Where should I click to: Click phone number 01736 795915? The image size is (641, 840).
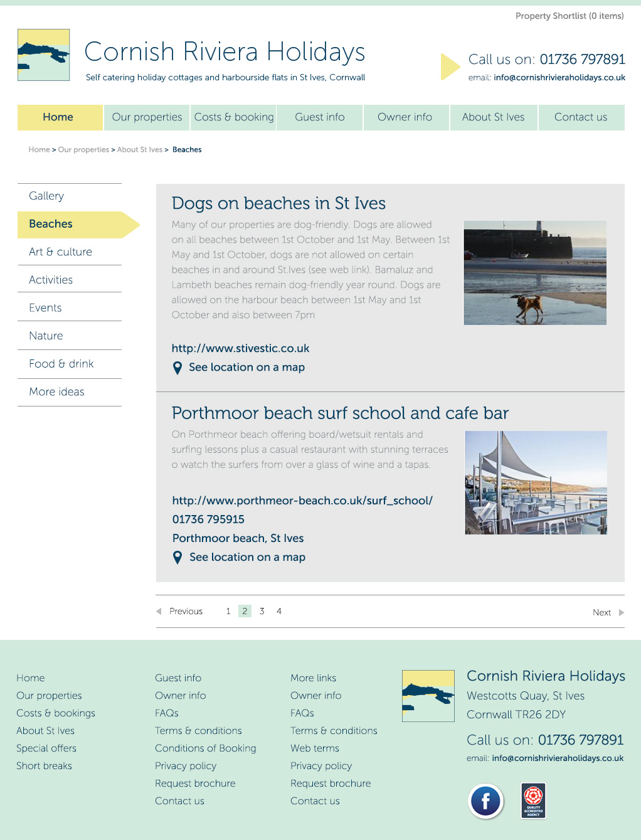coord(208,519)
